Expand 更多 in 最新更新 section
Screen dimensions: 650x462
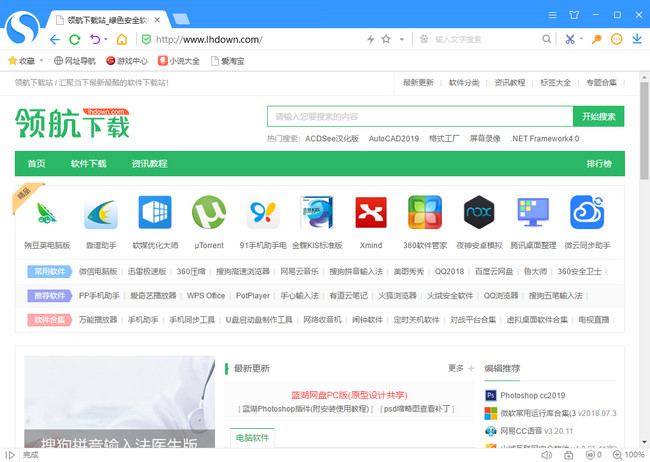click(461, 368)
